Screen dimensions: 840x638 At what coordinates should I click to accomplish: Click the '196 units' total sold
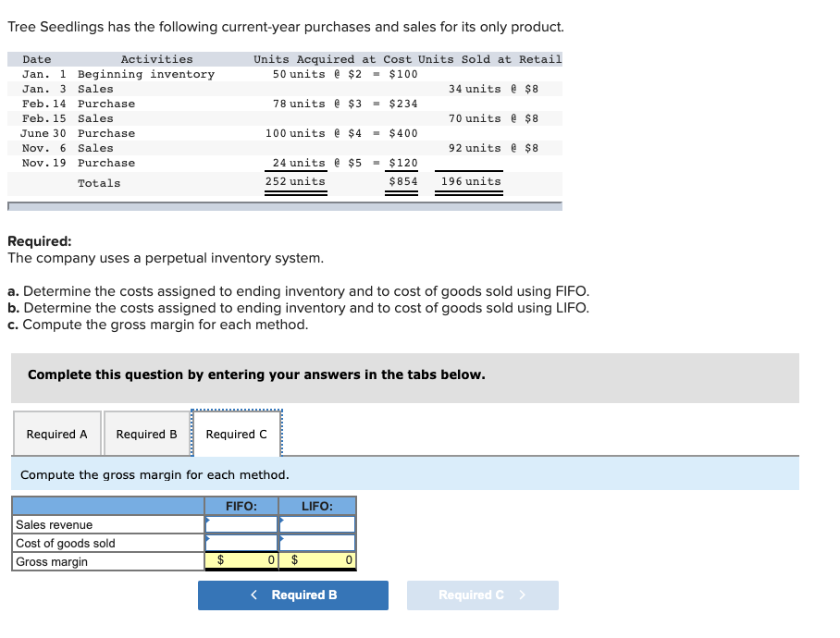point(471,181)
